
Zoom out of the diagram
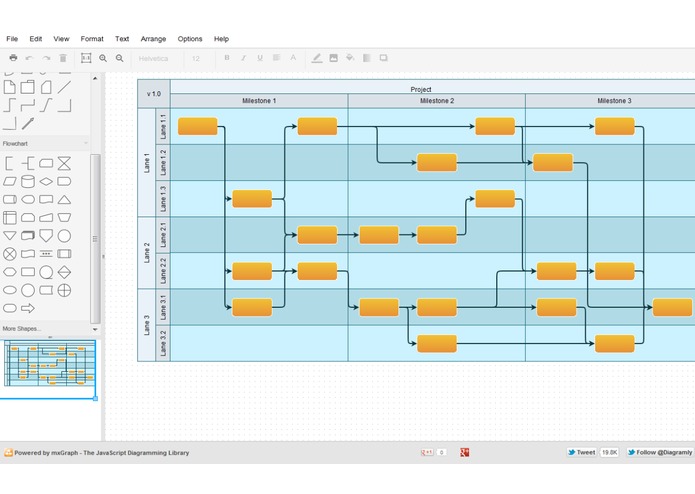(119, 58)
